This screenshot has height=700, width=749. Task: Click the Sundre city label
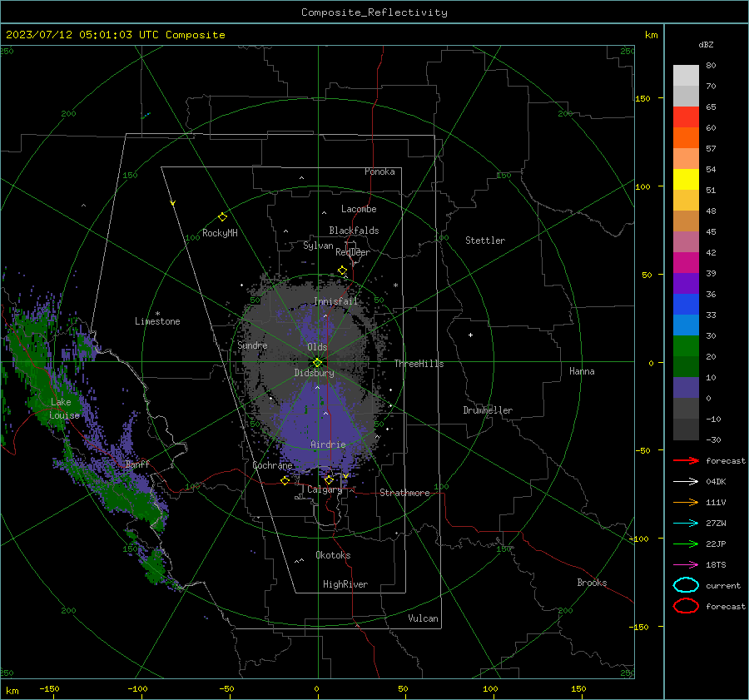tap(252, 345)
